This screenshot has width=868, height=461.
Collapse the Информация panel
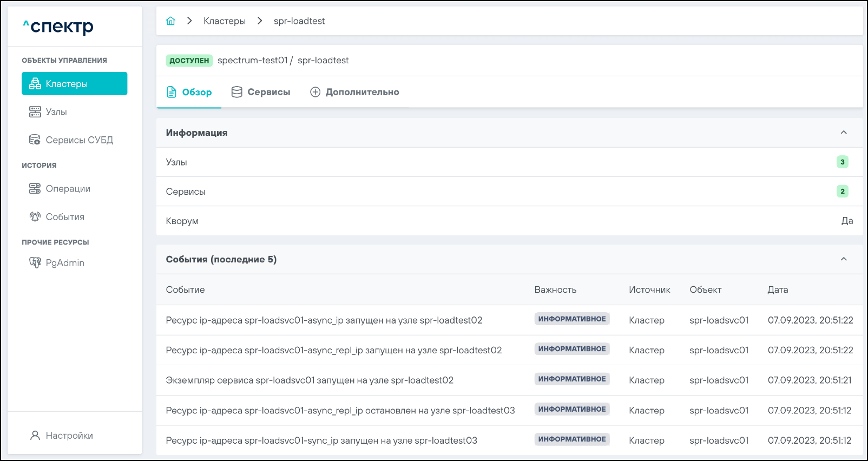tap(843, 133)
